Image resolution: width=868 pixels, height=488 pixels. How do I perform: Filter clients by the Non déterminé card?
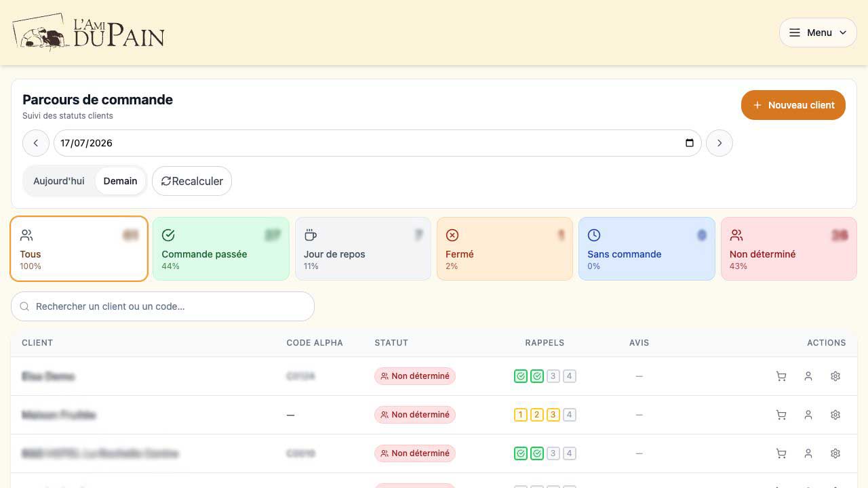click(789, 249)
